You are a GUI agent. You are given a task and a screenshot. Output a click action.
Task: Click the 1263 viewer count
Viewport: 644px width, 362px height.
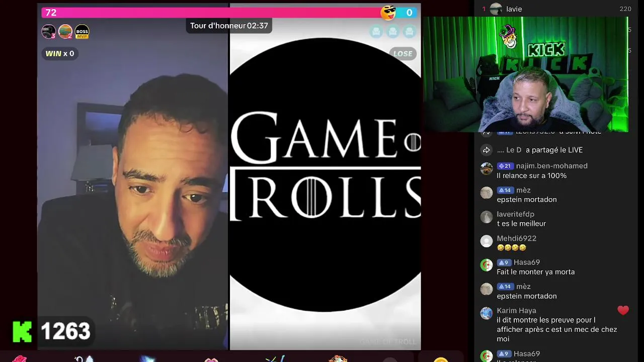click(x=65, y=332)
